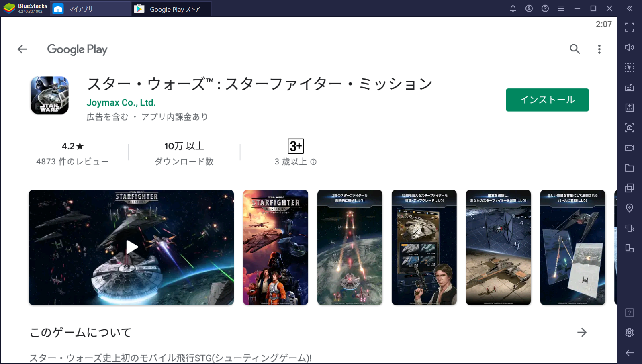Toggle BlueStacks fullscreen mode
642x364 pixels.
tap(630, 27)
